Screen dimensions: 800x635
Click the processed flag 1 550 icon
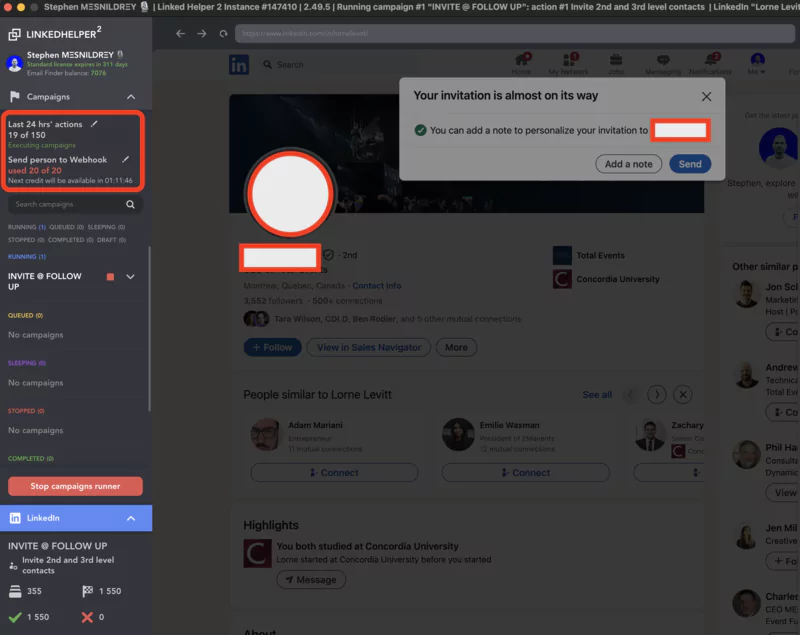pyautogui.click(x=88, y=591)
